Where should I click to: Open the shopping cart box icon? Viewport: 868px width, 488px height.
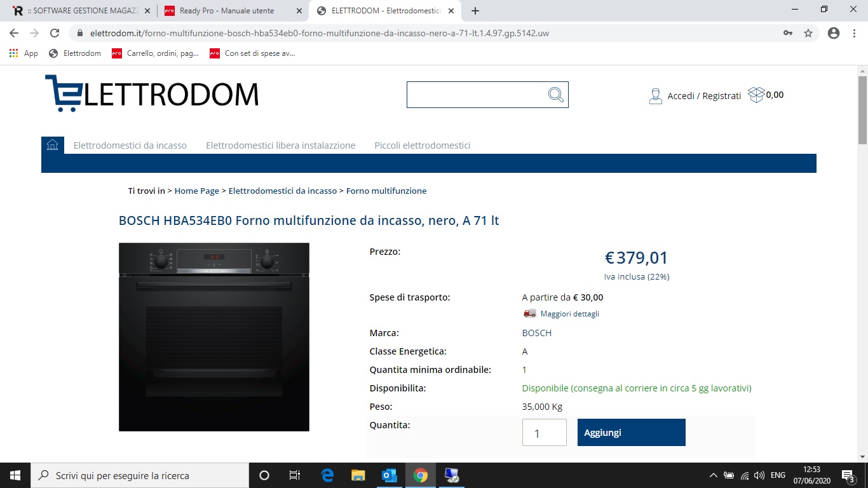[756, 95]
